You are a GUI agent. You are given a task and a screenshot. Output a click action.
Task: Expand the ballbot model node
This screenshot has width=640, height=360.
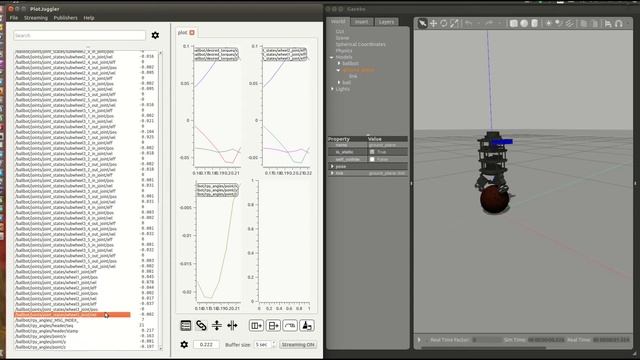(x=339, y=63)
